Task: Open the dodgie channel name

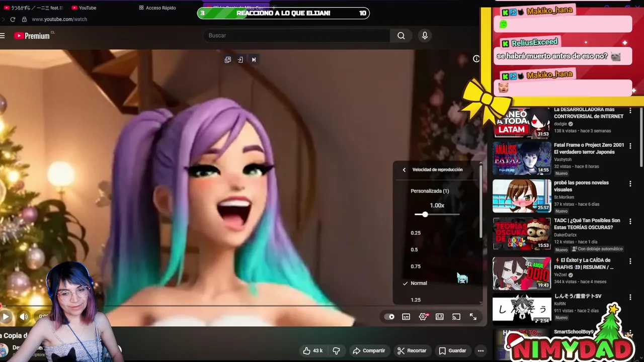Action: point(560,124)
